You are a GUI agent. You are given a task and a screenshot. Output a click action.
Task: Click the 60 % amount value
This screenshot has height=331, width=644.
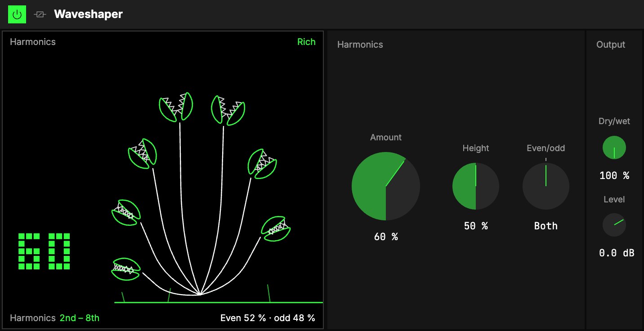[x=386, y=237]
